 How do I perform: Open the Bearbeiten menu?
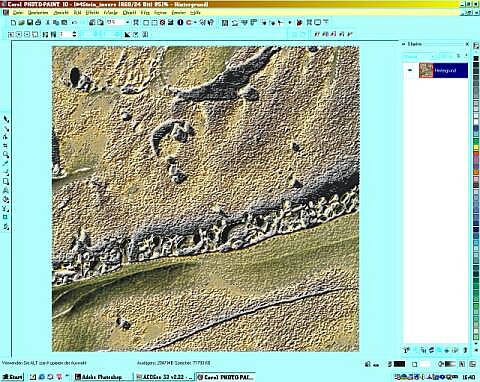[x=38, y=13]
